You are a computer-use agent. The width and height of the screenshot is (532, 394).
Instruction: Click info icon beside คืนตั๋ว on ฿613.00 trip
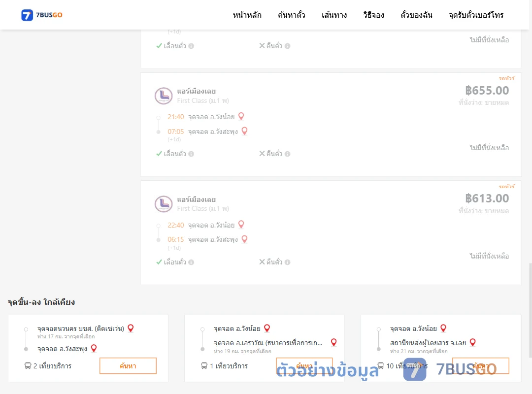(x=287, y=263)
